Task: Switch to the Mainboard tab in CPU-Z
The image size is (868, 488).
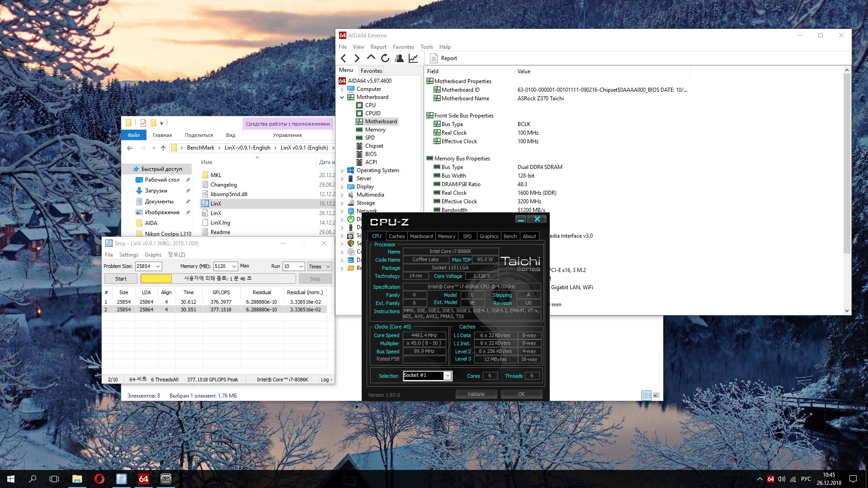Action: point(421,236)
